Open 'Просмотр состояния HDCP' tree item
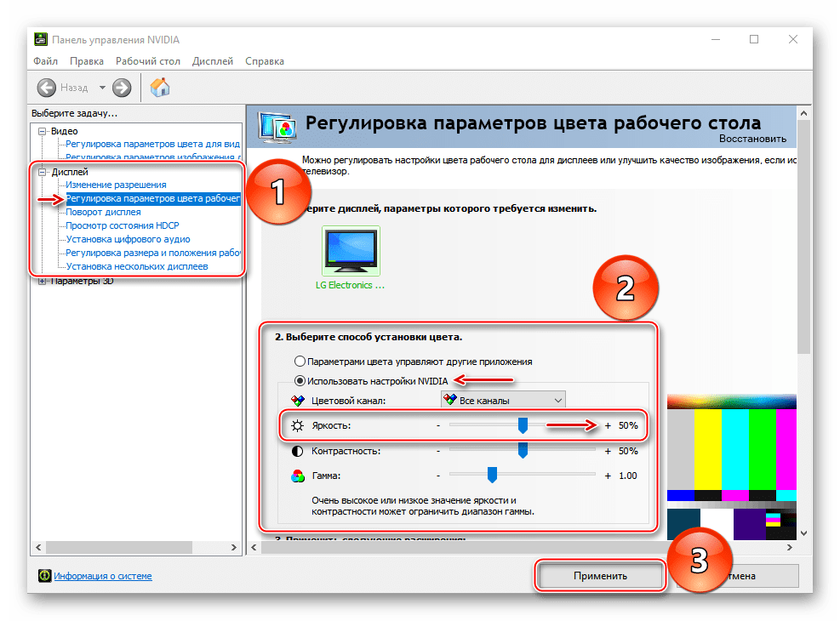Image resolution: width=840 pixels, height=621 pixels. [123, 225]
